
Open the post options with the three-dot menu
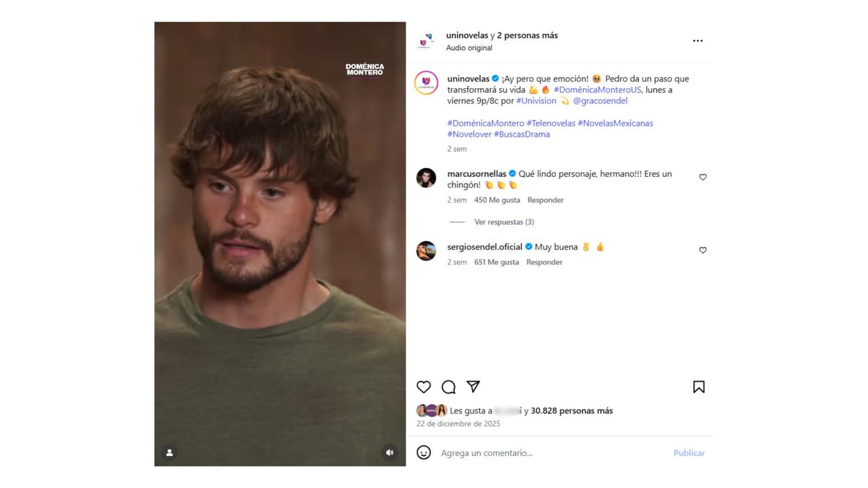(698, 41)
